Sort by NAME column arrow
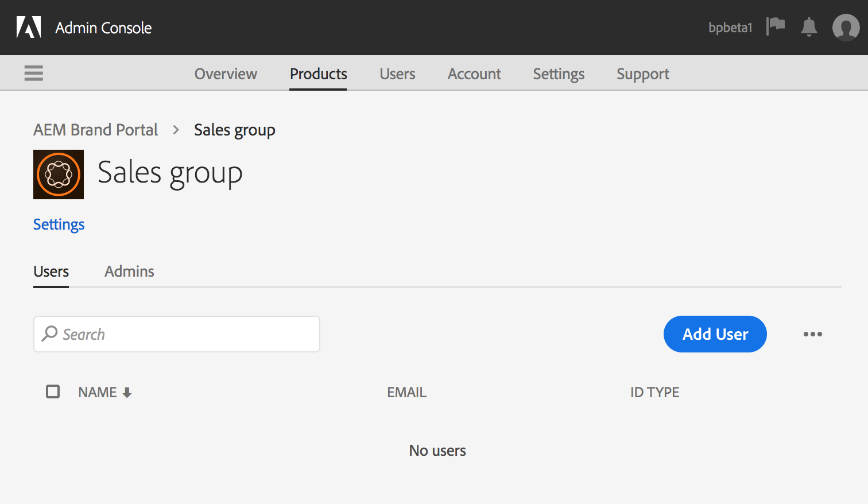Screen dimensions: 868x504 point(127,393)
